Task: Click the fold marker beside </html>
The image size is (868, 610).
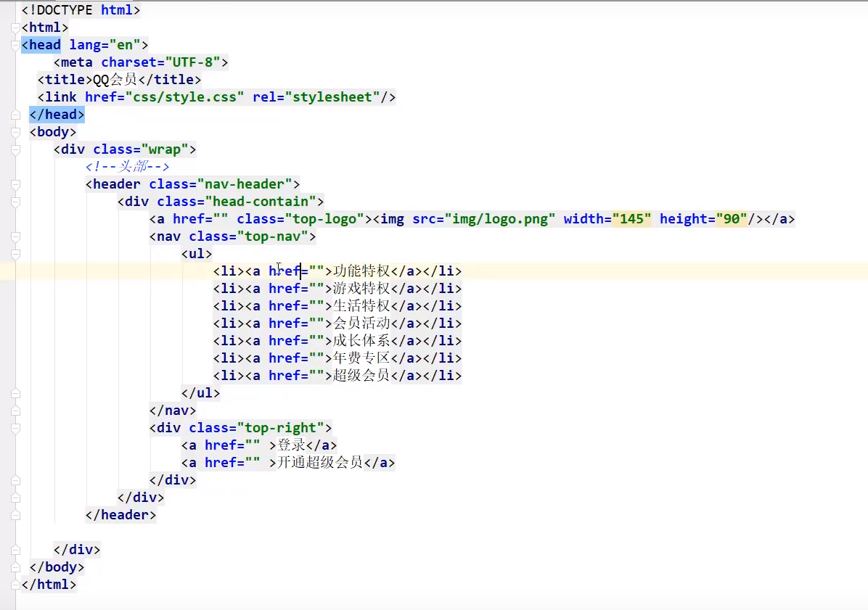Action: (15, 585)
